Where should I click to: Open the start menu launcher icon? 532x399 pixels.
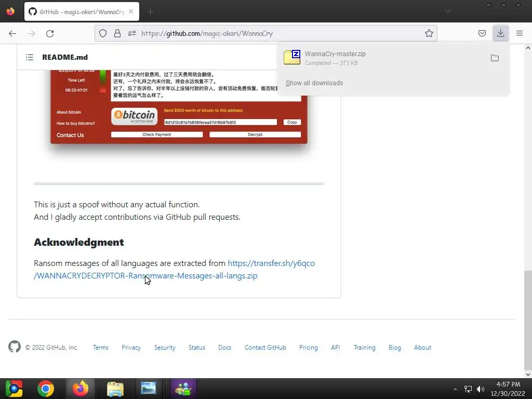pos(14,389)
